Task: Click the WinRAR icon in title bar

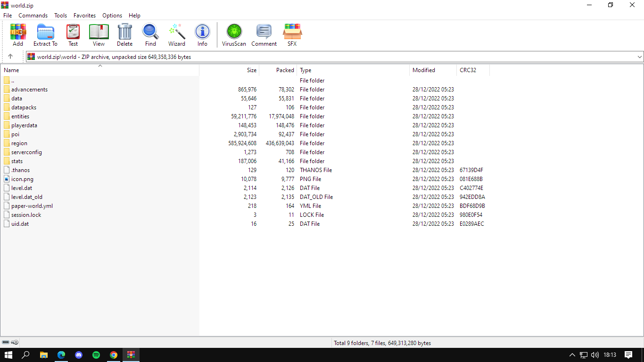Action: coord(5,5)
